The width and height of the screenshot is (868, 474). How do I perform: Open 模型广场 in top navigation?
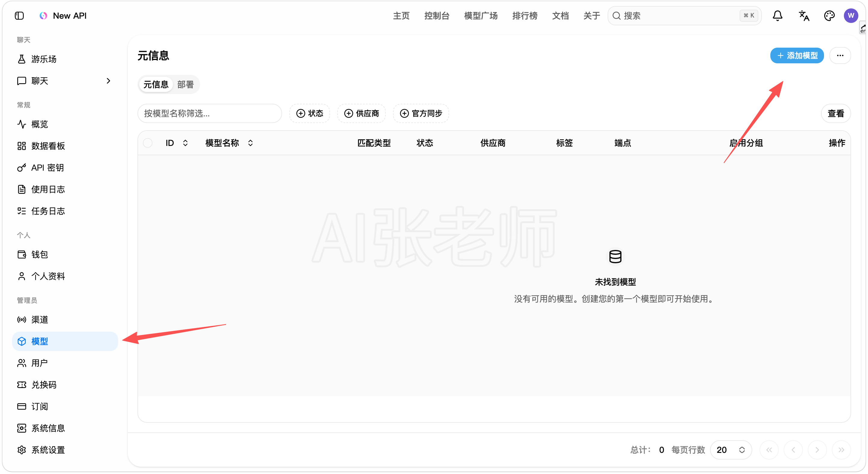point(480,15)
